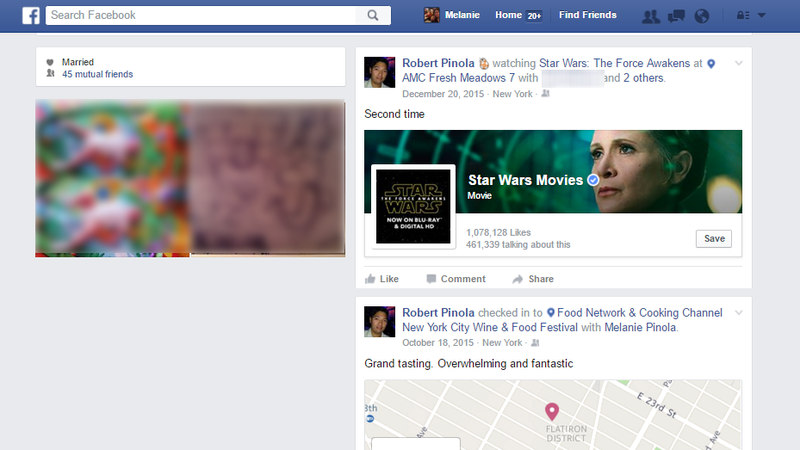
Task: Open Find Friends
Action: 587,15
